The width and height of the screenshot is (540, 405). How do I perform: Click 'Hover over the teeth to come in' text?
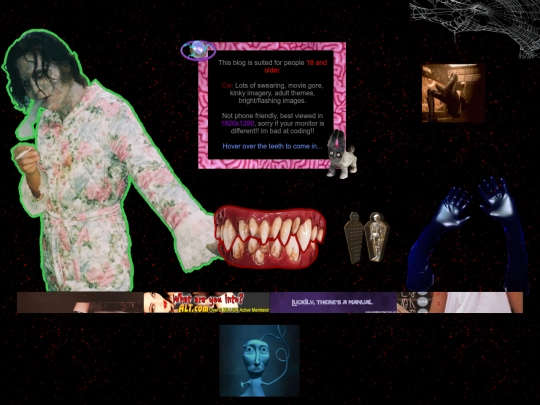[x=272, y=146]
